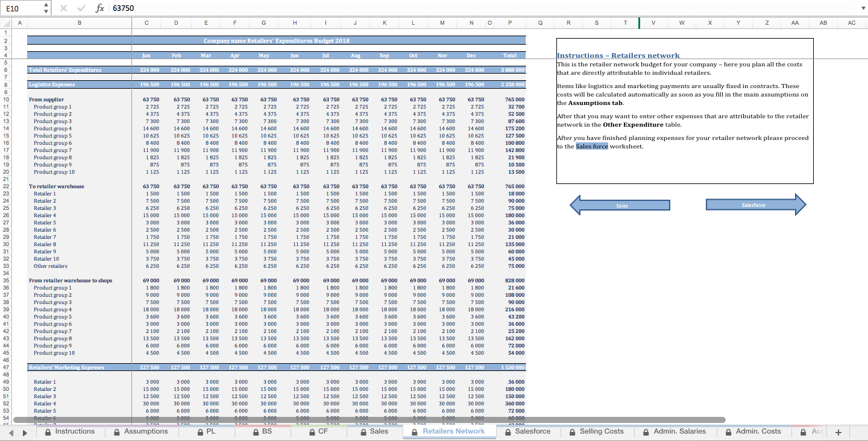Click the 'Assumptions tab' bold text in the instructions
This screenshot has height=441, width=868.
point(596,103)
